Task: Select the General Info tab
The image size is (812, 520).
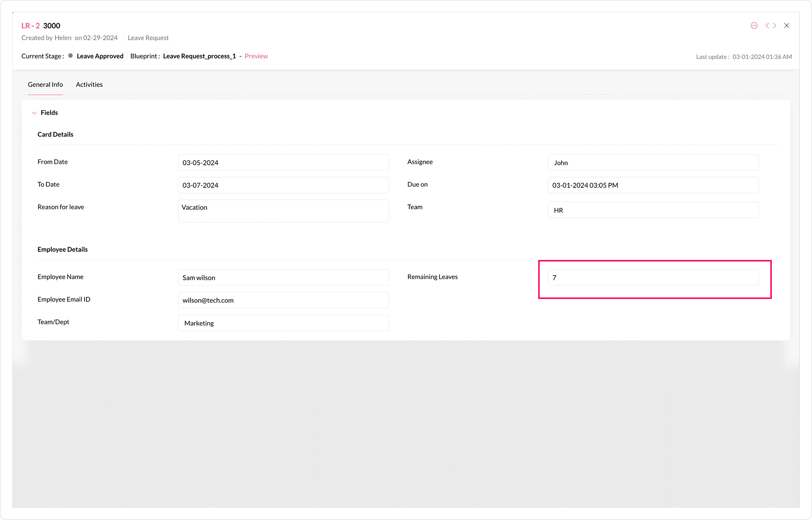Action: (x=45, y=84)
